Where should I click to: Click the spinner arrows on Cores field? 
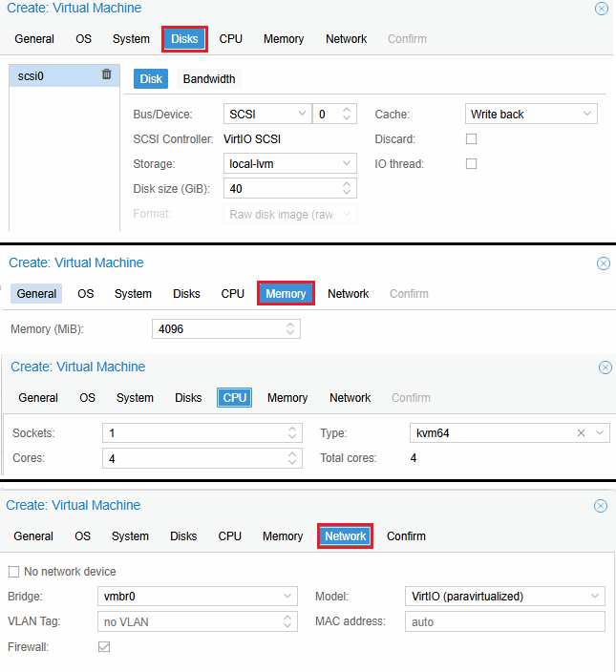[x=293, y=458]
